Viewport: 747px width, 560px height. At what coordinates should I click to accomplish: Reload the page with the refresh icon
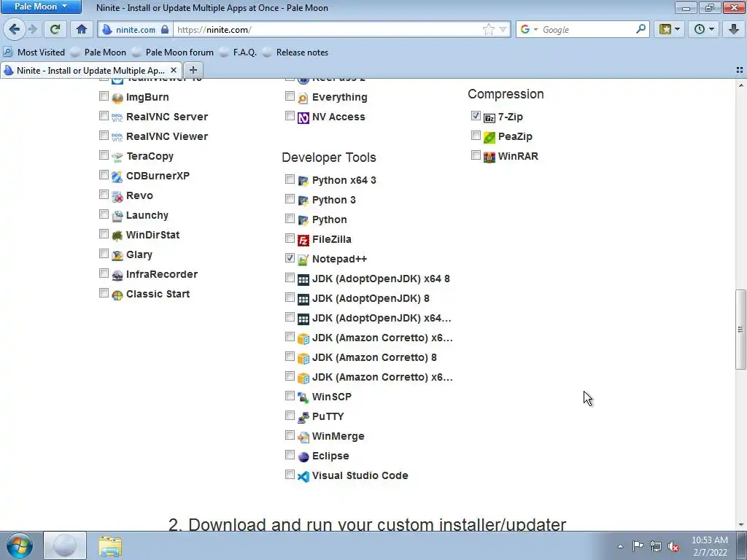click(55, 29)
